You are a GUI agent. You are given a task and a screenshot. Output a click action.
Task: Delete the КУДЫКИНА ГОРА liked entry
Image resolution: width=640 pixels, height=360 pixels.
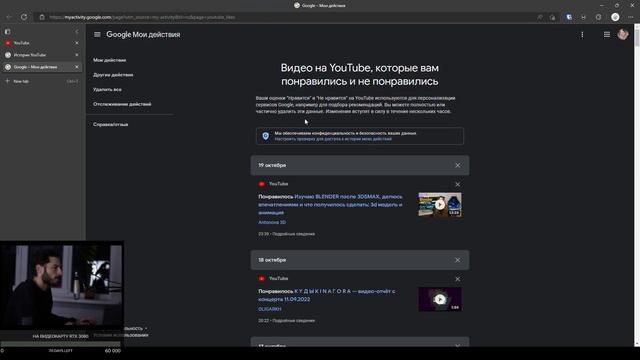458,279
